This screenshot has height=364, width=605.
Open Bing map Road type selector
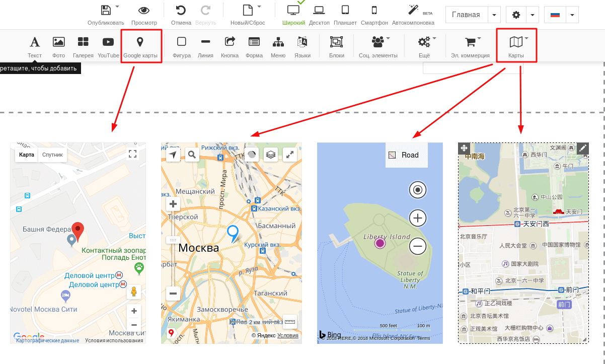pyautogui.click(x=407, y=155)
